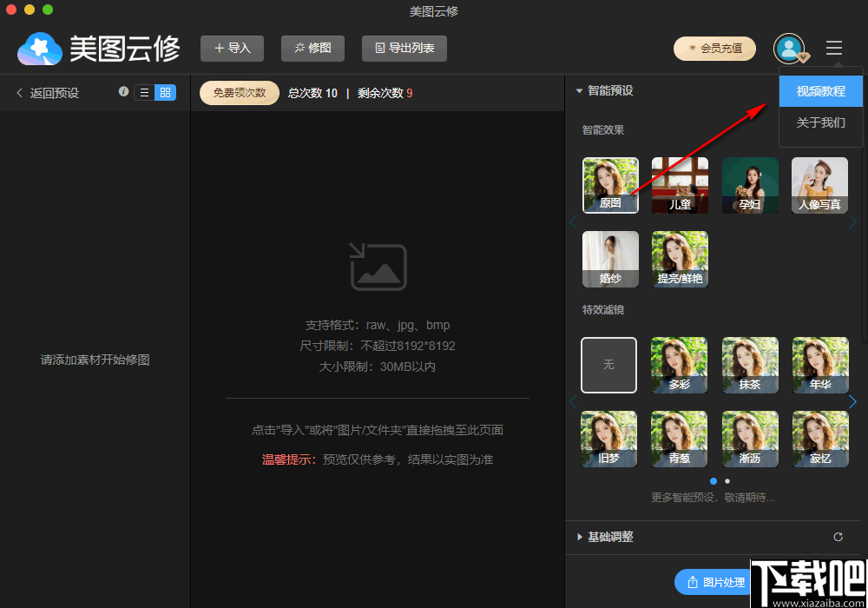Select 关于我们 from the dropdown menu
This screenshot has height=608, width=868.
tap(820, 122)
